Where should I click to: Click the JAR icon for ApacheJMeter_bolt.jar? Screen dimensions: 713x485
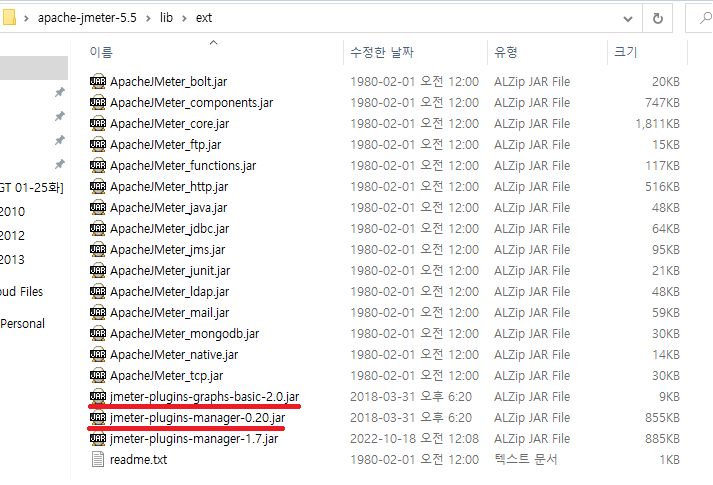pyautogui.click(x=98, y=81)
